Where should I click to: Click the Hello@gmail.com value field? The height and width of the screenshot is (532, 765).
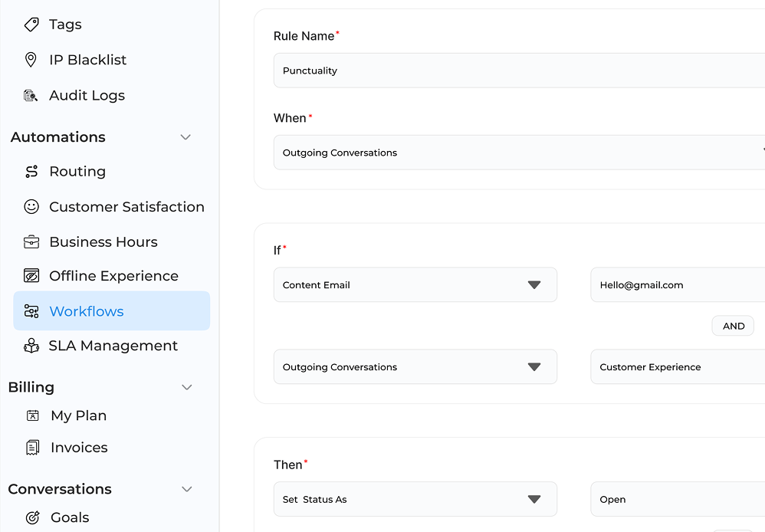click(678, 284)
